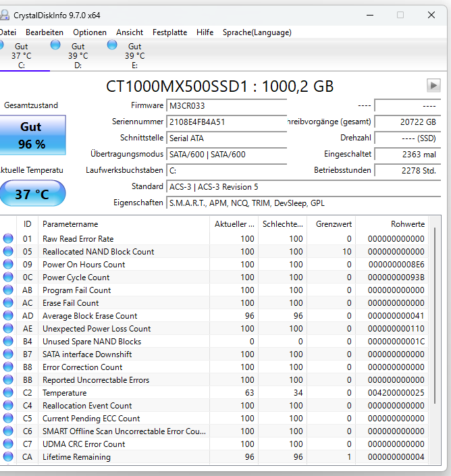The height and width of the screenshot is (476, 451).
Task: Click raw value 004200000025
Action: pos(396,392)
